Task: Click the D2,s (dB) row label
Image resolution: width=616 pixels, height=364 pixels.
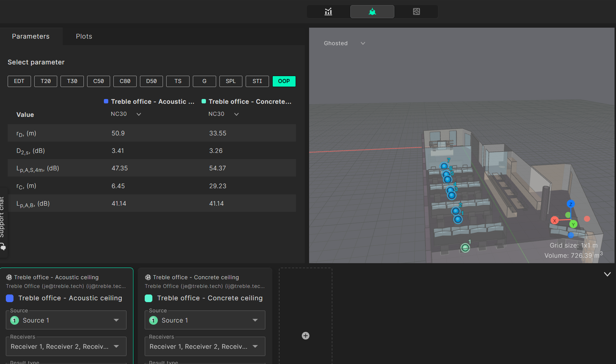Action: pyautogui.click(x=31, y=151)
